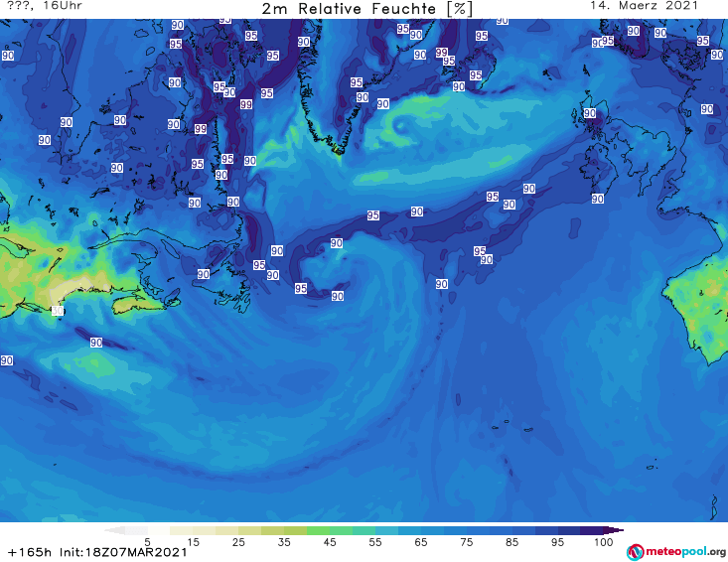Click the green legend segment right of 45

(341, 530)
